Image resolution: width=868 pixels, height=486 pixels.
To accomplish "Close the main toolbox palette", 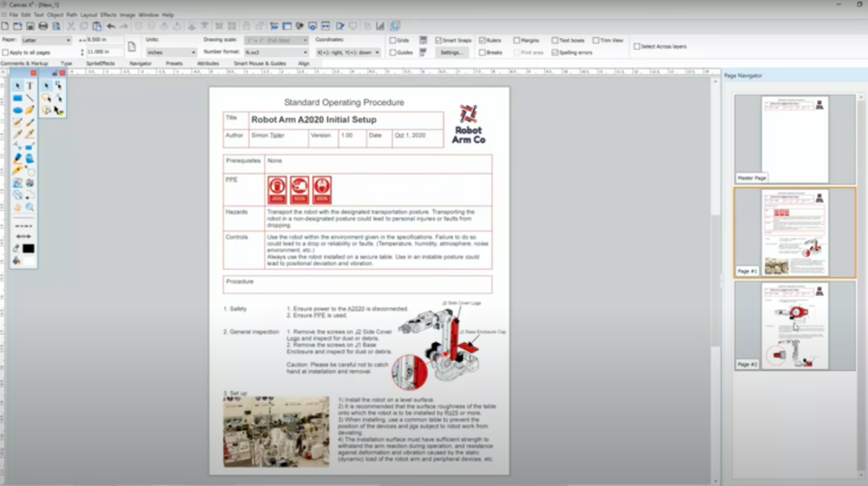I will 33,73.
